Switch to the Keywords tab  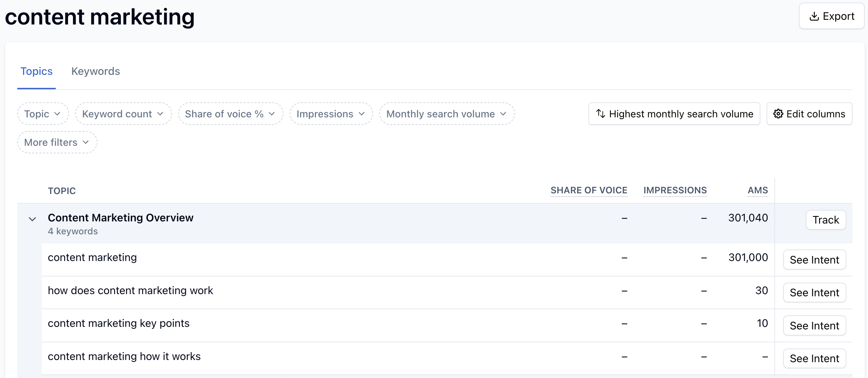[x=96, y=71]
